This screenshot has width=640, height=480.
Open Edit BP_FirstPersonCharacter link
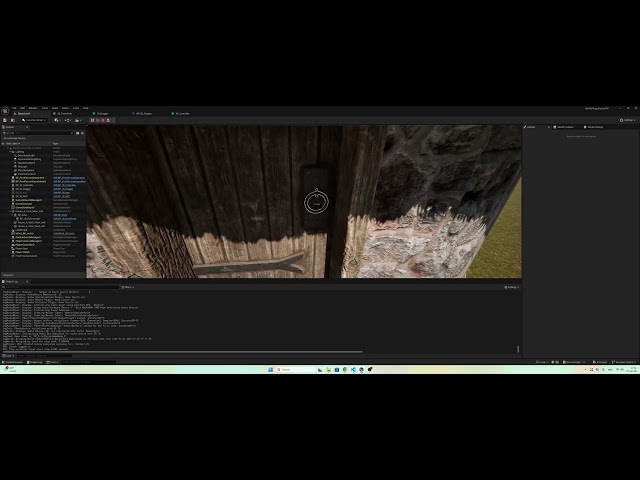69,178
